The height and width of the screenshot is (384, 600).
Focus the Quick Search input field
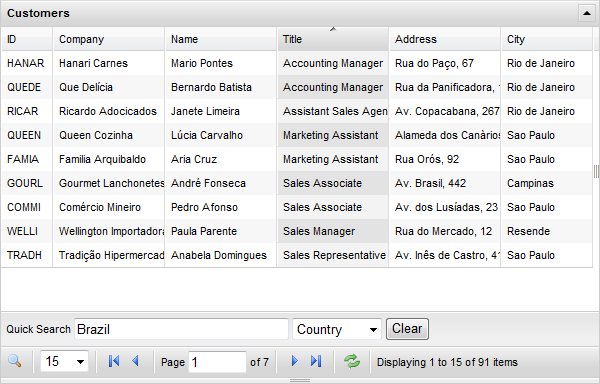pos(181,329)
